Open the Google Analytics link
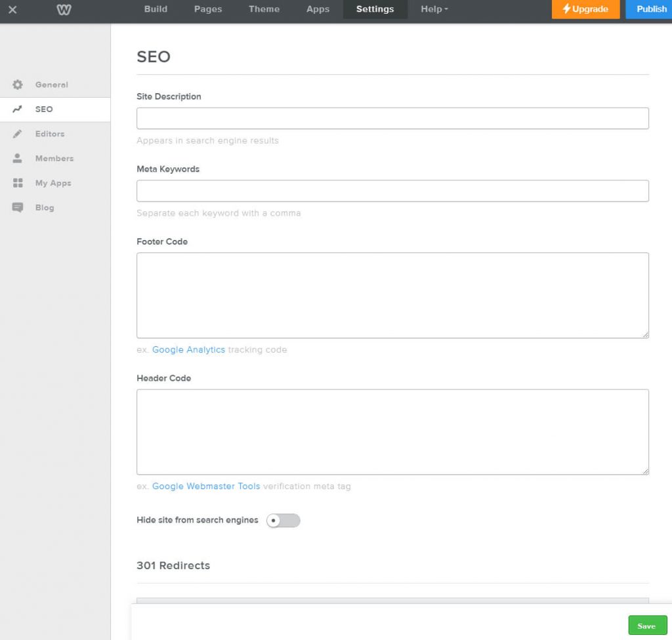 click(189, 350)
